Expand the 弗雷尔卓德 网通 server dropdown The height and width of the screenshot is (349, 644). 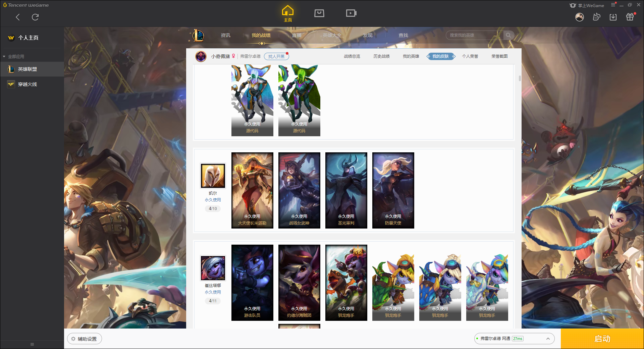514,339
